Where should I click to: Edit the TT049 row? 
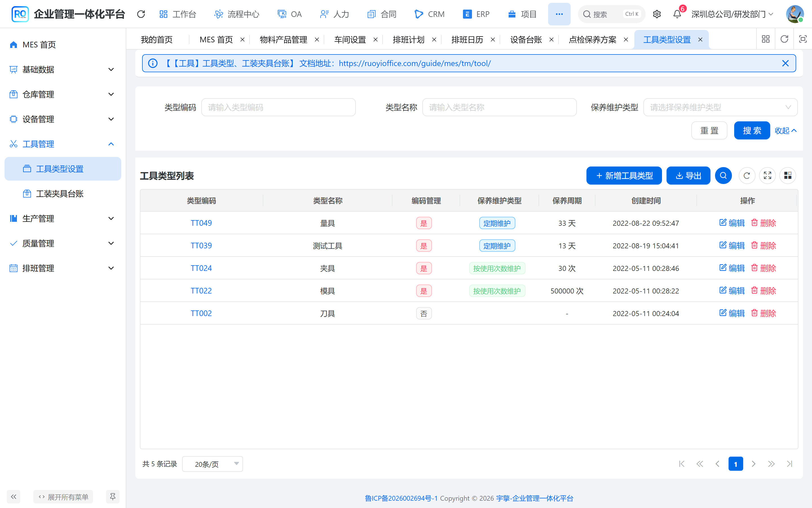click(732, 223)
